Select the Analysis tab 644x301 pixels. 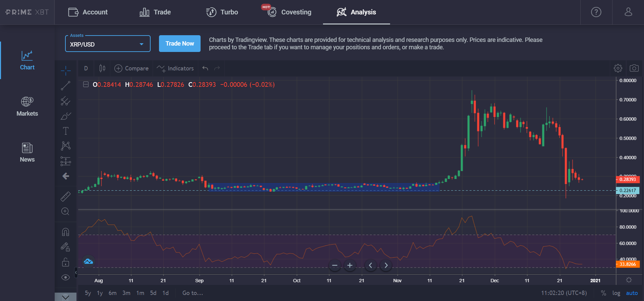(356, 12)
